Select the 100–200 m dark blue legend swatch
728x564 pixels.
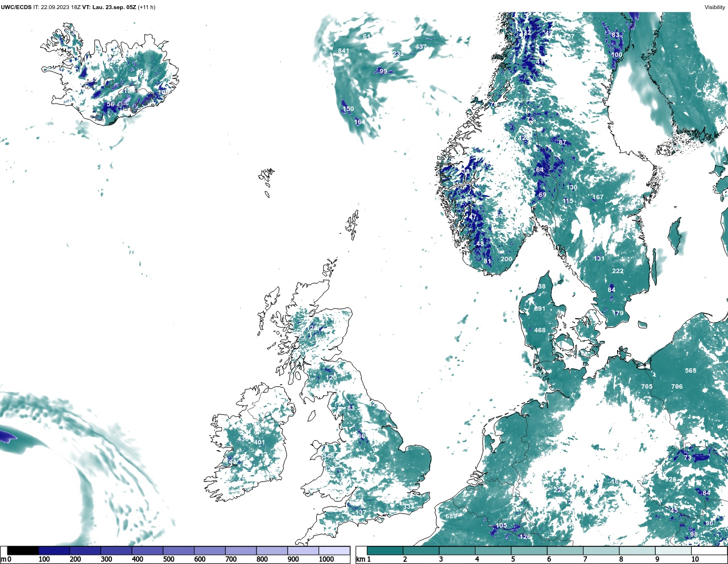pos(54,551)
